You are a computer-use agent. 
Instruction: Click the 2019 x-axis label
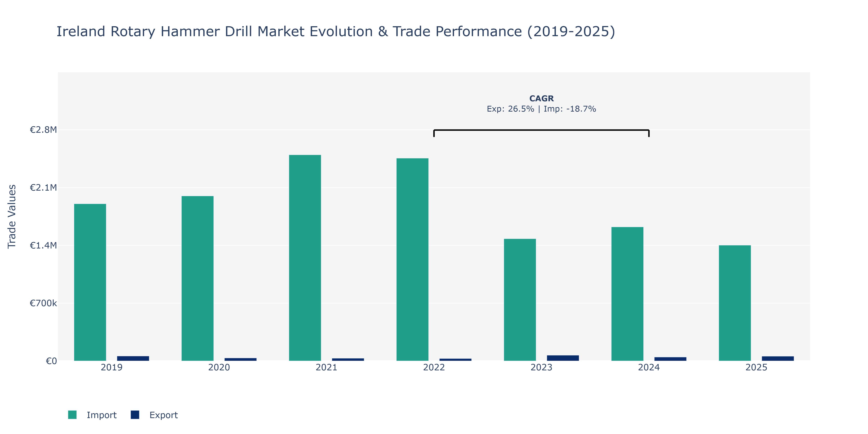pos(112,368)
